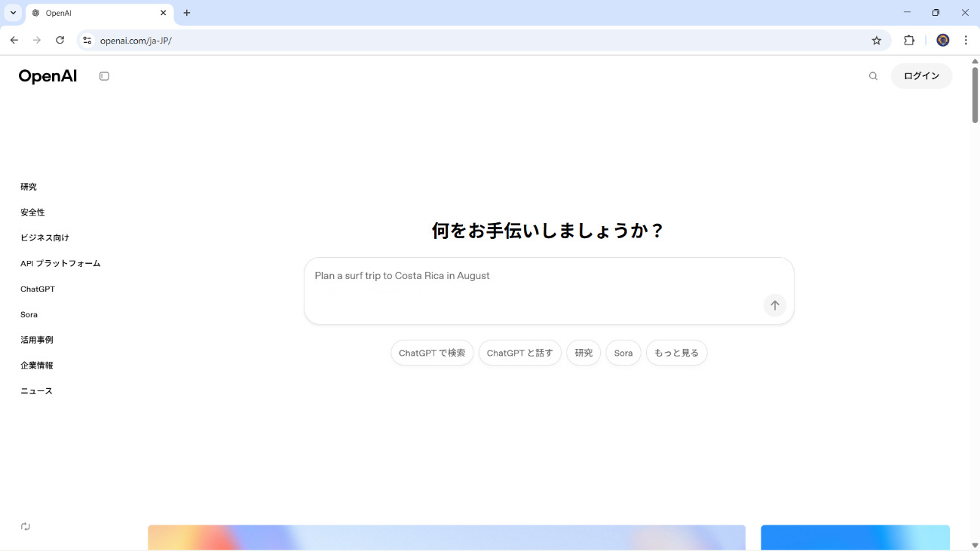Toggle the sidebar panel icon beside OpenAI logo
This screenshot has height=551, width=980.
pyautogui.click(x=104, y=76)
